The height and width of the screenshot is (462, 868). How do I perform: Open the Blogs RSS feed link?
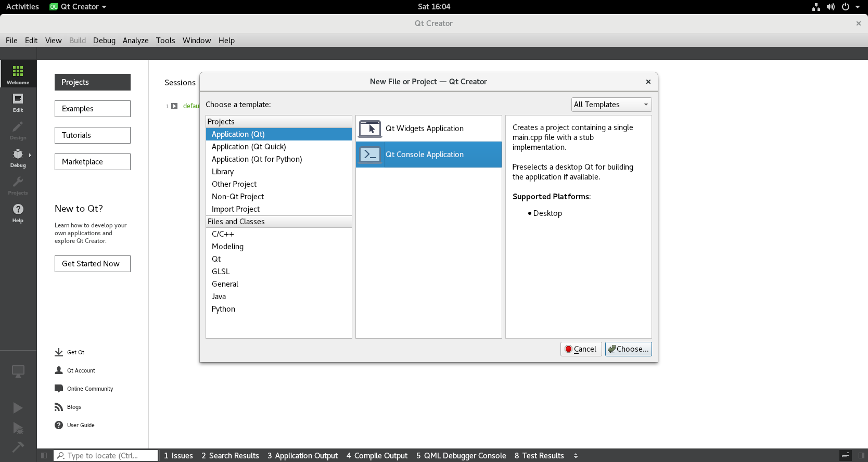click(59, 407)
